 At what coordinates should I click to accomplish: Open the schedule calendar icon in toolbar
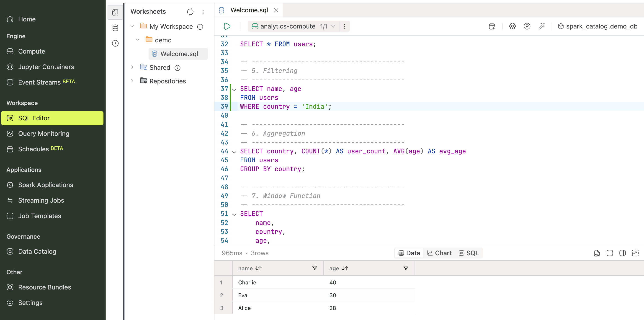tap(492, 26)
